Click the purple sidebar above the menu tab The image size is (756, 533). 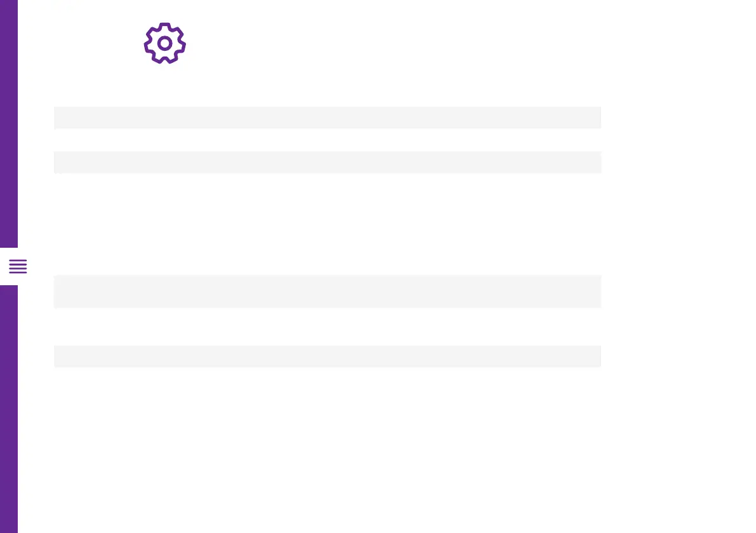coord(9,127)
